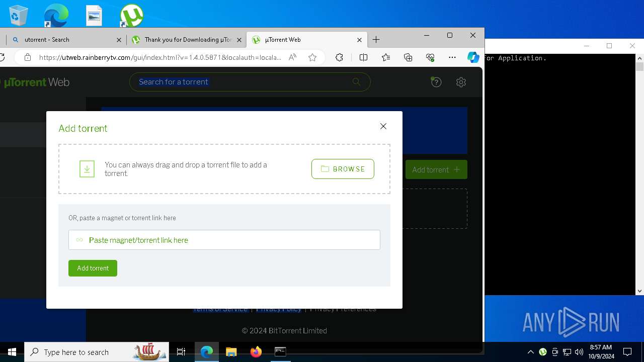Add this page to favorites star

click(x=312, y=57)
